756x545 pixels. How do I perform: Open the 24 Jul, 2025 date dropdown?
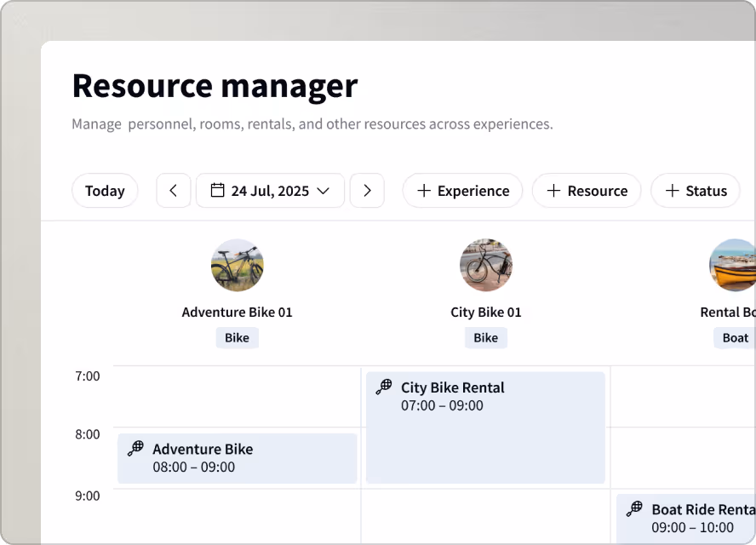(271, 191)
